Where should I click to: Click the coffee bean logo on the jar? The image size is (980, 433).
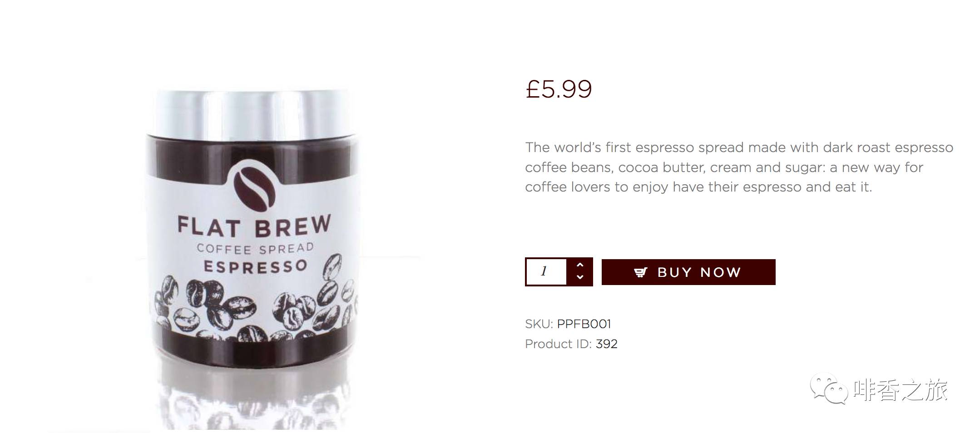[x=254, y=187]
